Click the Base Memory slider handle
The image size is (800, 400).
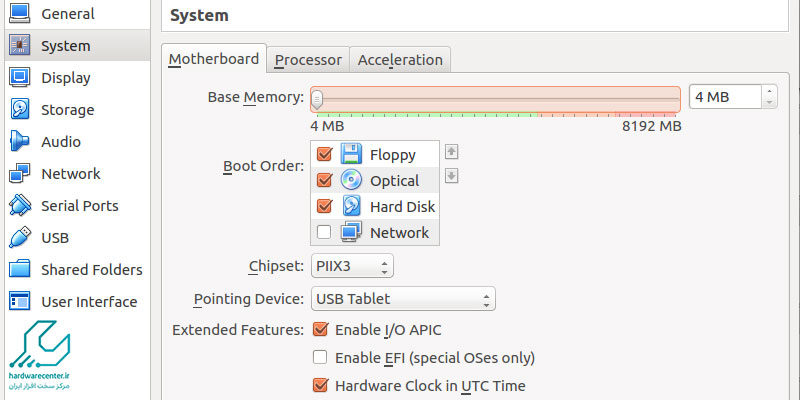click(x=317, y=98)
